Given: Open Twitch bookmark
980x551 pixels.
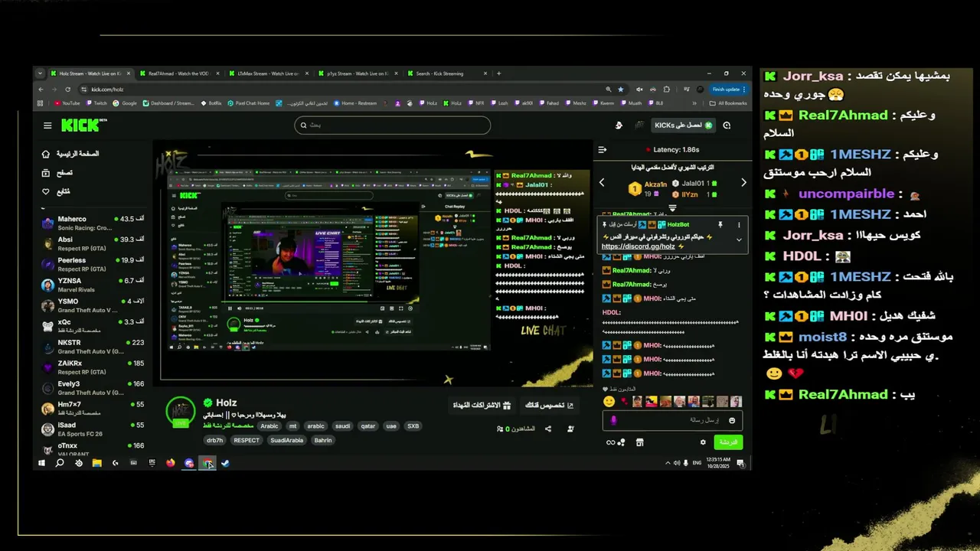Looking at the screenshot, I should [x=96, y=103].
